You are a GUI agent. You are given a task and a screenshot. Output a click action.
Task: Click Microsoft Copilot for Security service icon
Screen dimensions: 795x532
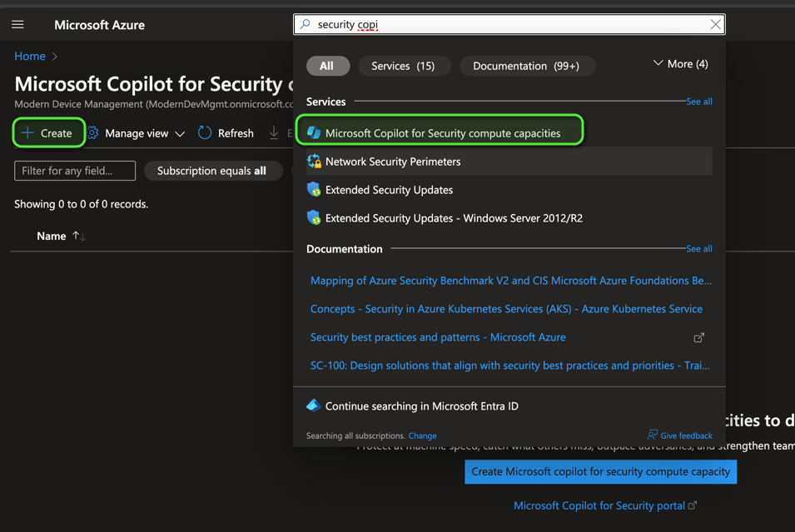coord(314,133)
